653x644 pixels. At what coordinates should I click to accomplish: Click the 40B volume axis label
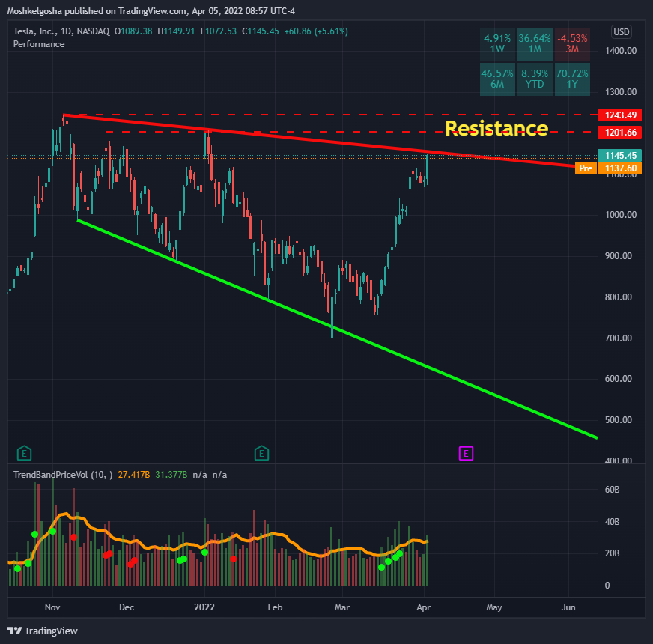pyautogui.click(x=613, y=522)
